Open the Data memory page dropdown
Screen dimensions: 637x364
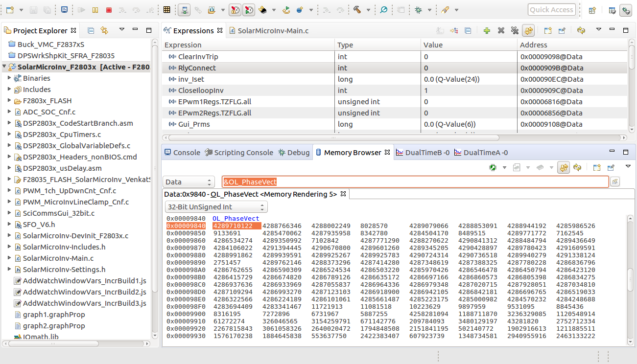[189, 182]
